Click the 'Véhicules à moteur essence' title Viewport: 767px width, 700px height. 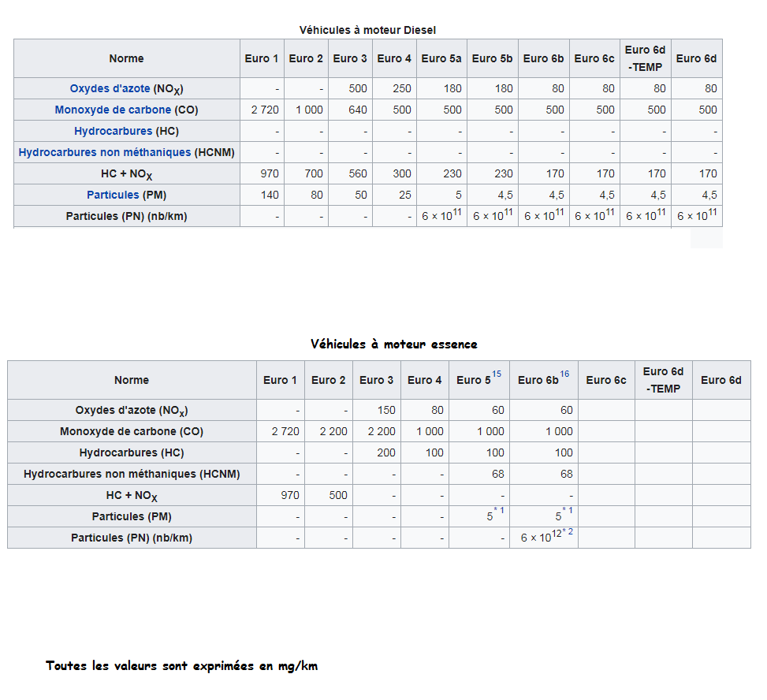393,344
